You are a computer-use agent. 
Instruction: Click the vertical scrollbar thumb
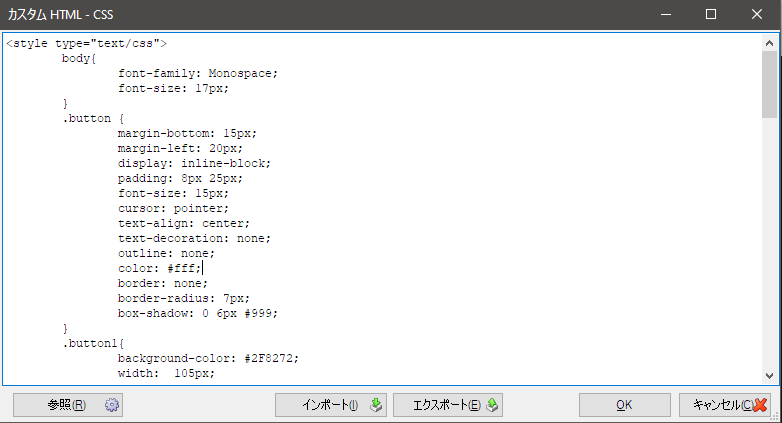769,84
